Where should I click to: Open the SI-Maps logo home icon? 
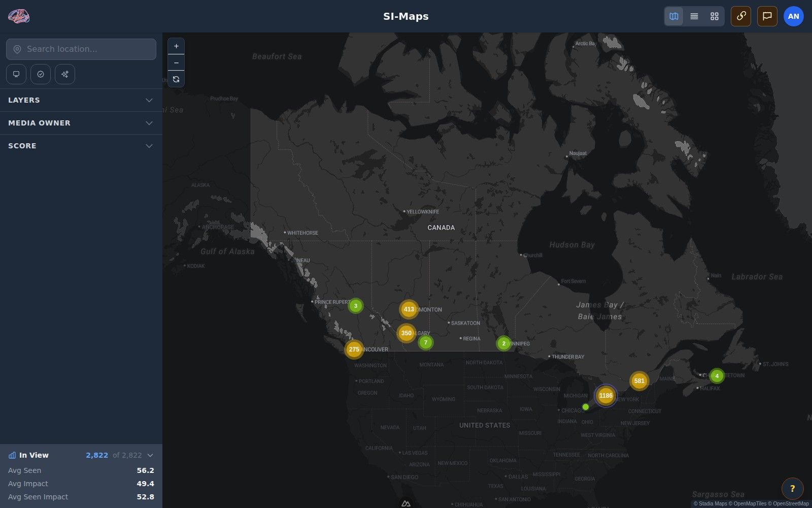pos(19,16)
